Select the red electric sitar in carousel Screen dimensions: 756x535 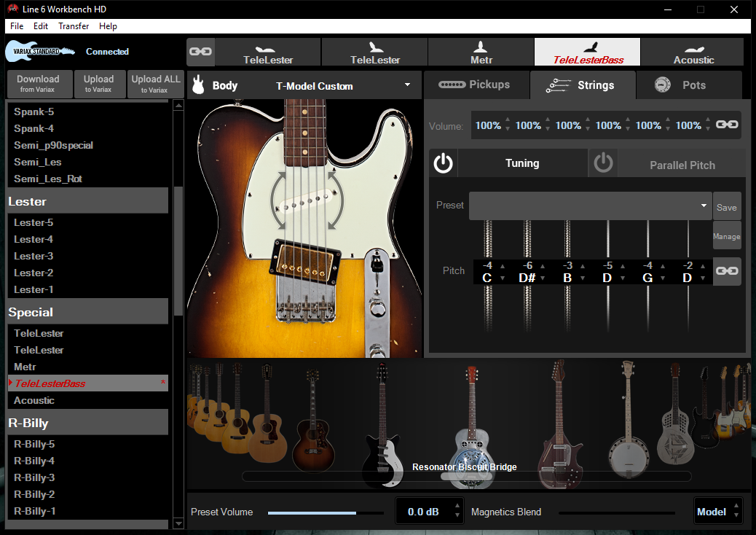pos(559,424)
